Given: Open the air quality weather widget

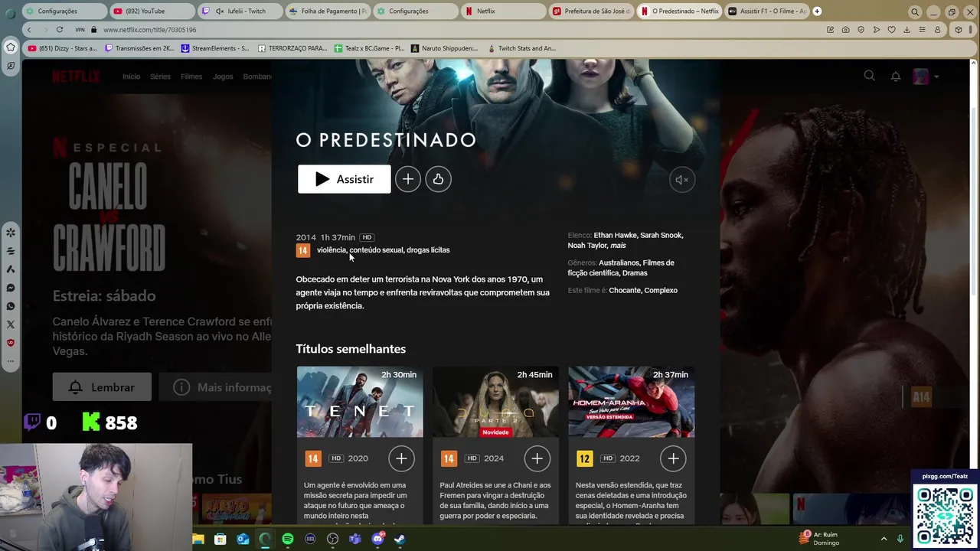Looking at the screenshot, I should pos(820,539).
